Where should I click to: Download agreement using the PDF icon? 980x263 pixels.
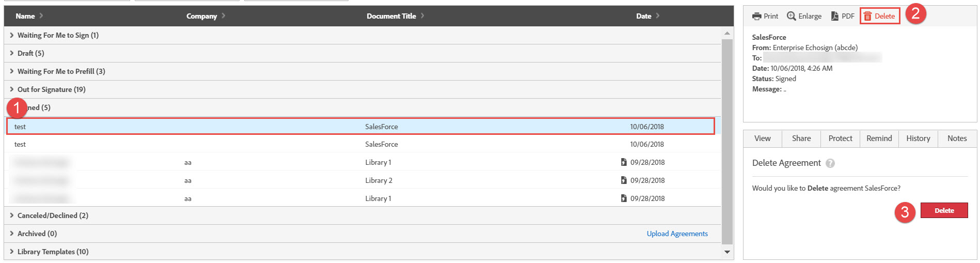[834, 16]
